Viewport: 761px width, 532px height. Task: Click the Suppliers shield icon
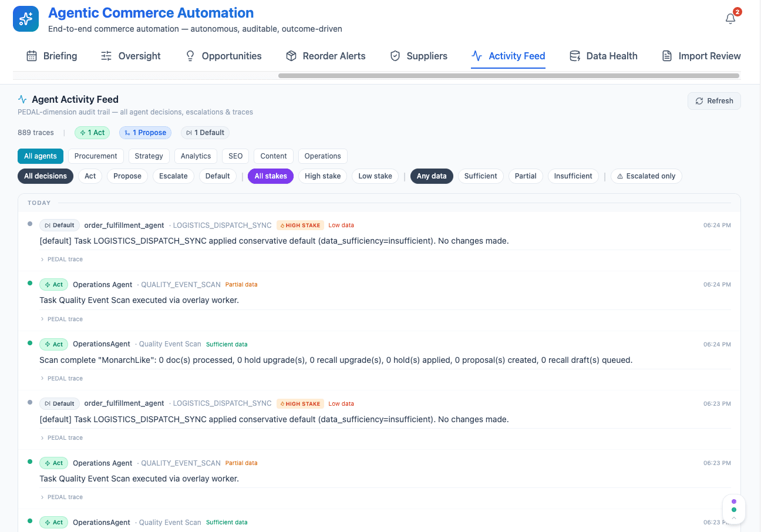coord(395,56)
